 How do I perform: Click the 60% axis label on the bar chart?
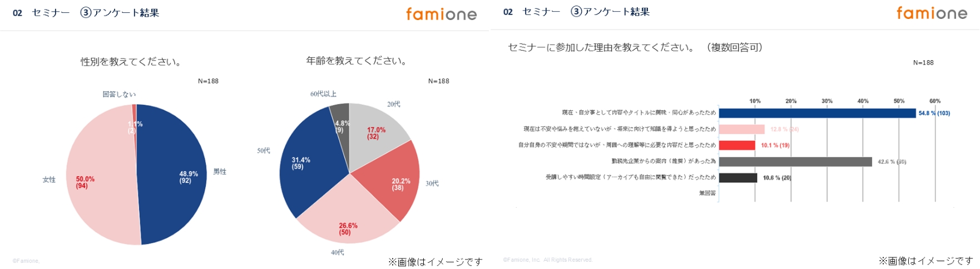[x=934, y=101]
